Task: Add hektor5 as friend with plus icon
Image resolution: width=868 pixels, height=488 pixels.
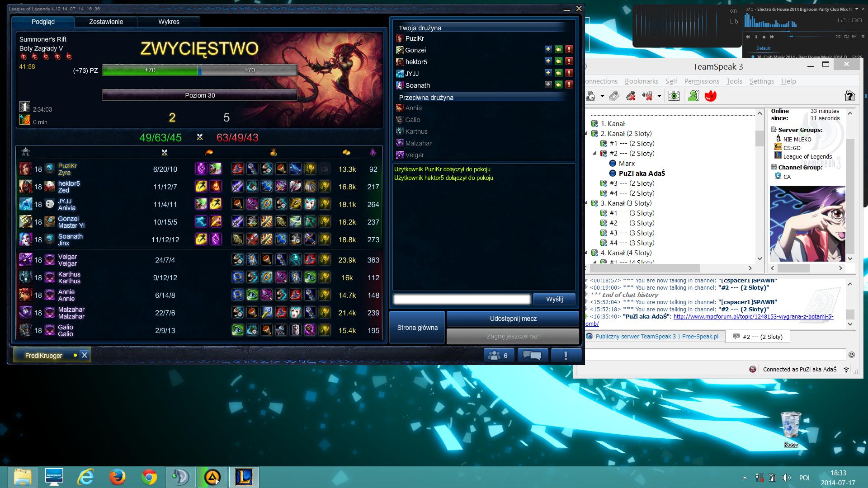Action: pos(548,61)
